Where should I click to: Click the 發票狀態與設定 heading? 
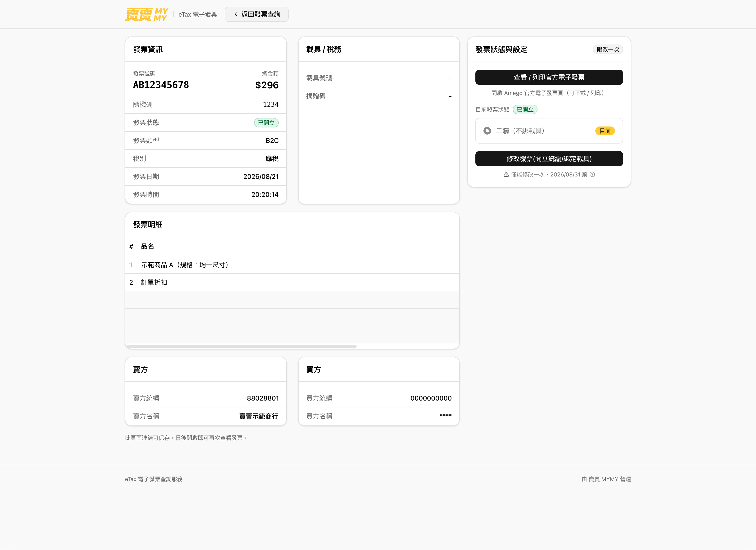(501, 50)
